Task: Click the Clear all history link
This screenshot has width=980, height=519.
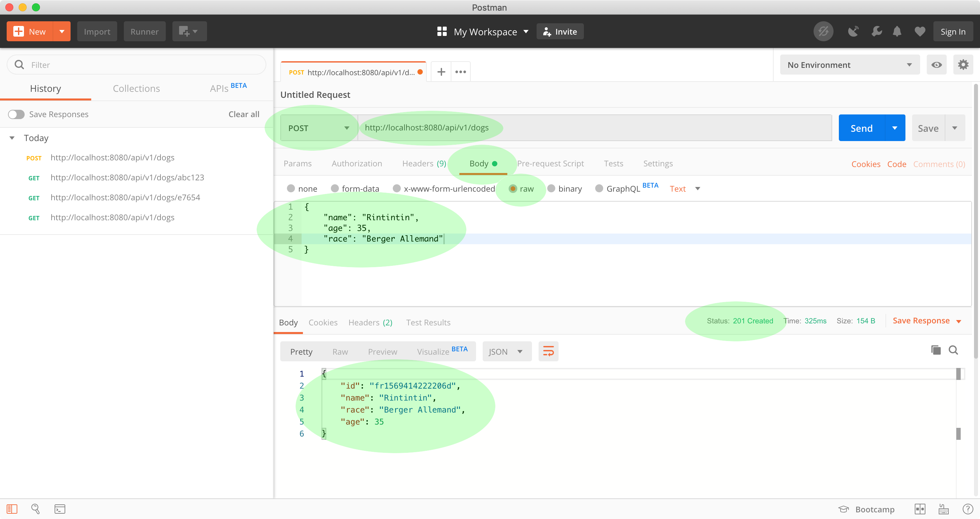Action: [244, 114]
